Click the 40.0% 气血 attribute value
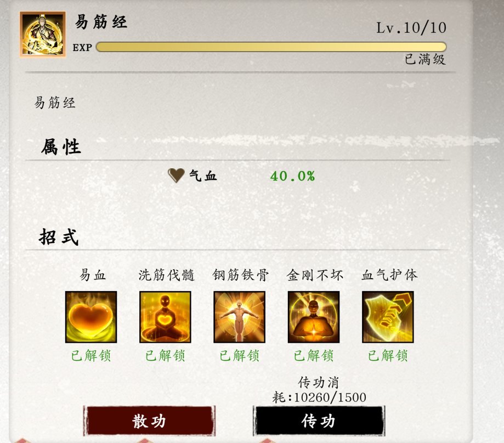504x443 pixels. [292, 176]
